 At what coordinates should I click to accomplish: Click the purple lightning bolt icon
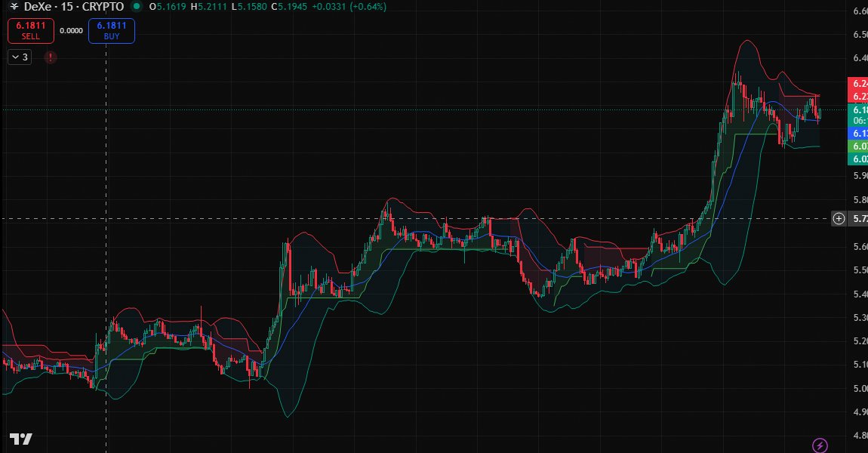click(x=820, y=445)
